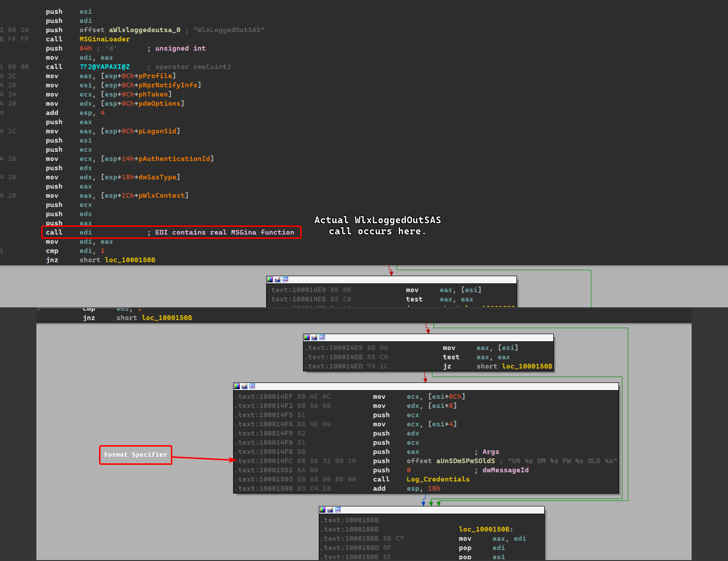The height and width of the screenshot is (561, 728).
Task: Select the aUnSDmSPwSOldS string offset
Action: pos(465,461)
